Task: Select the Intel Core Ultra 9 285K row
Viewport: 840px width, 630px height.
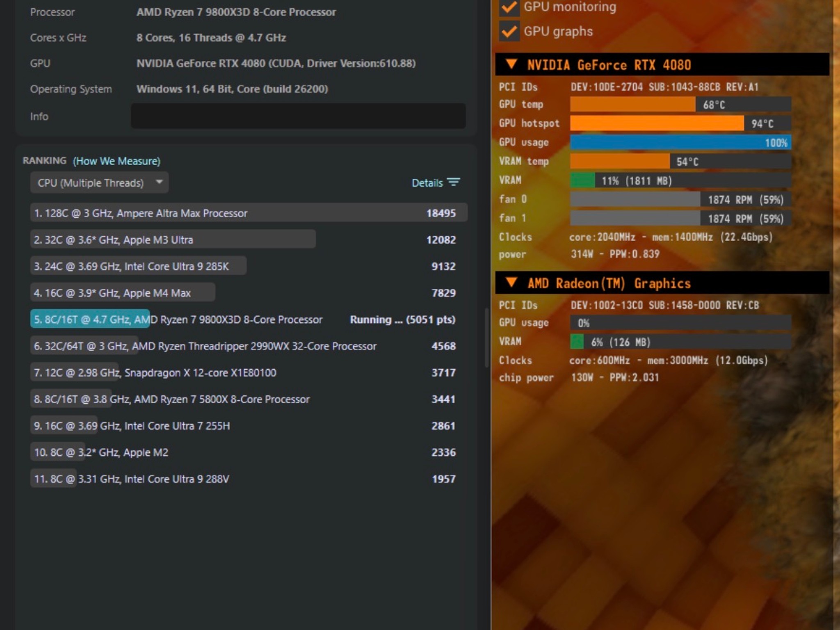Action: (x=249, y=266)
